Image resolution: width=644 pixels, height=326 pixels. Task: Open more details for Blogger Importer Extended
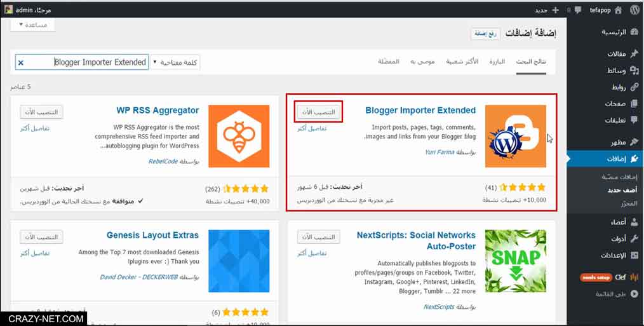312,128
